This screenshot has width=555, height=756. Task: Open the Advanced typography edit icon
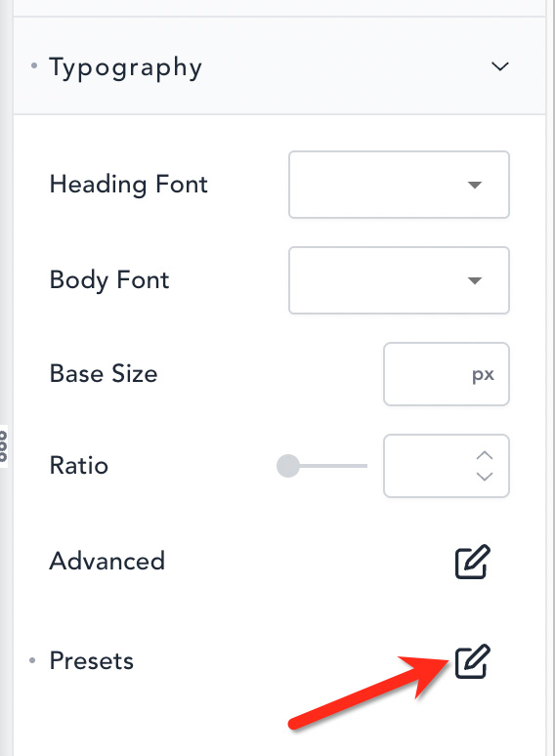(473, 562)
